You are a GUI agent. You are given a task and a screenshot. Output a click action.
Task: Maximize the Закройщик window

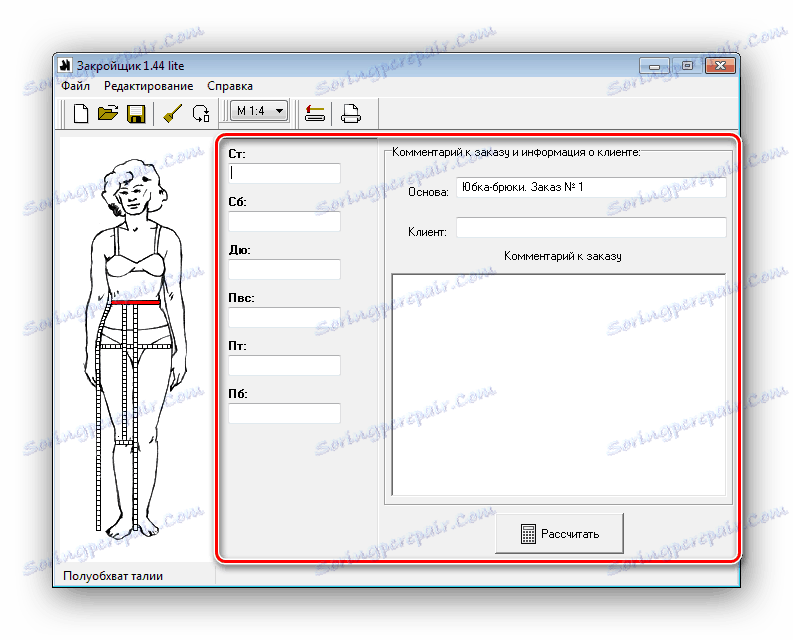pyautogui.click(x=687, y=65)
